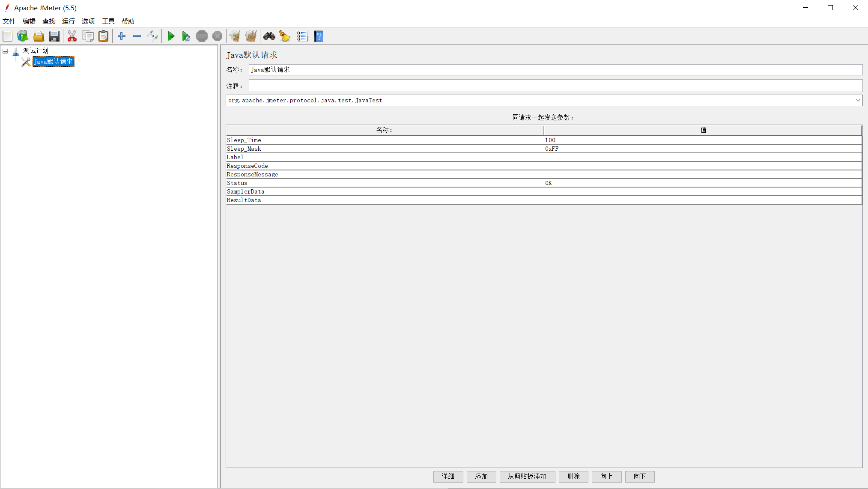Open the 工具 menu
Screen dimensions: 868x489
coord(108,21)
